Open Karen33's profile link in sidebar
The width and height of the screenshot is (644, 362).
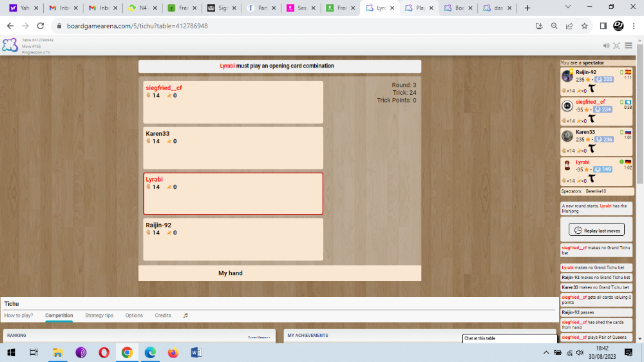(x=585, y=132)
